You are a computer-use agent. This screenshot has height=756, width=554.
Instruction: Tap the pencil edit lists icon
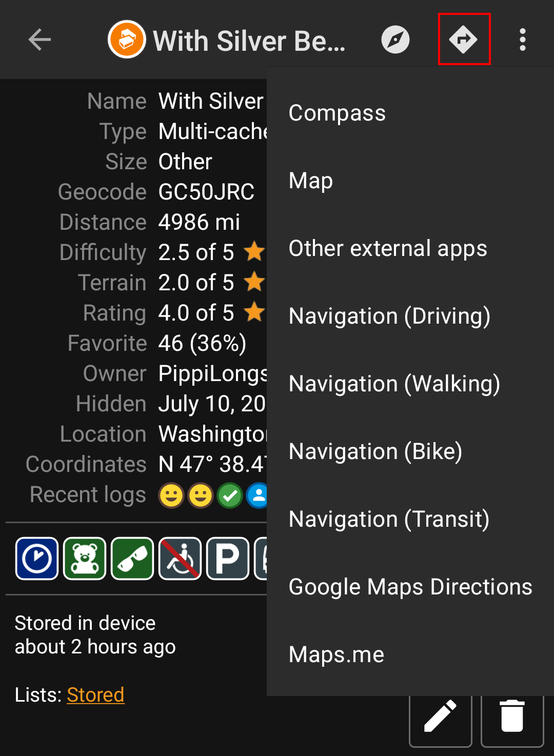click(x=440, y=717)
